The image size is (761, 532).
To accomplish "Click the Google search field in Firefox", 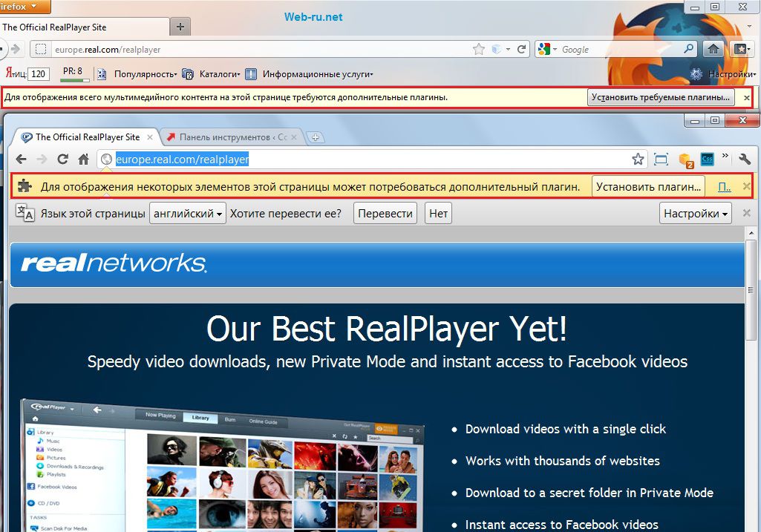I will [x=620, y=50].
